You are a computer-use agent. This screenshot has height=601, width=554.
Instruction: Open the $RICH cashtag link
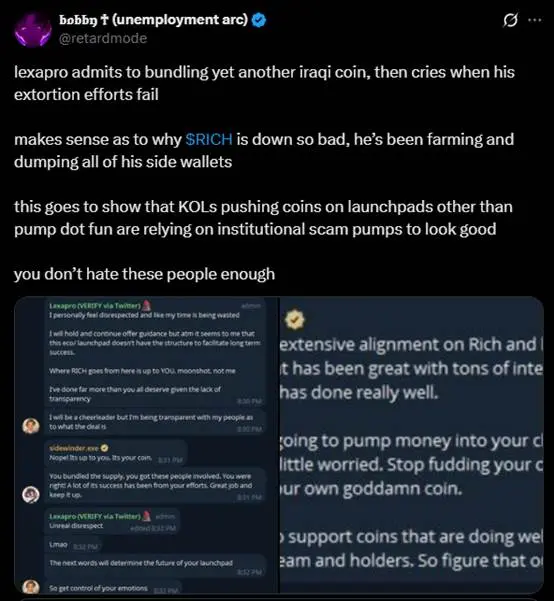point(209,140)
